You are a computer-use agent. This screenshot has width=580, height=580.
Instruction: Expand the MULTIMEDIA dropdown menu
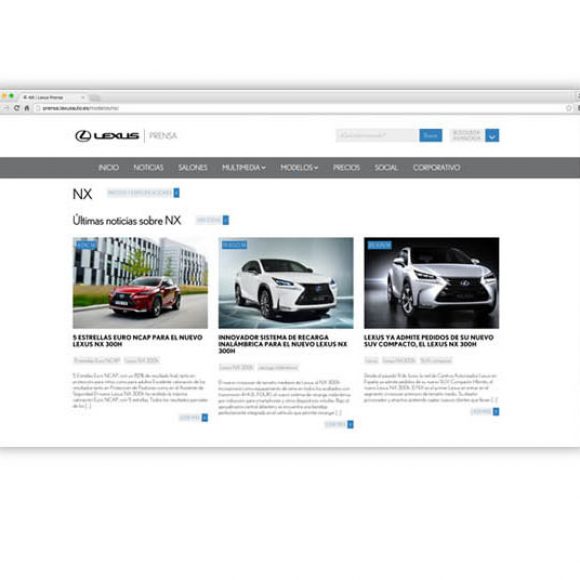tap(244, 168)
